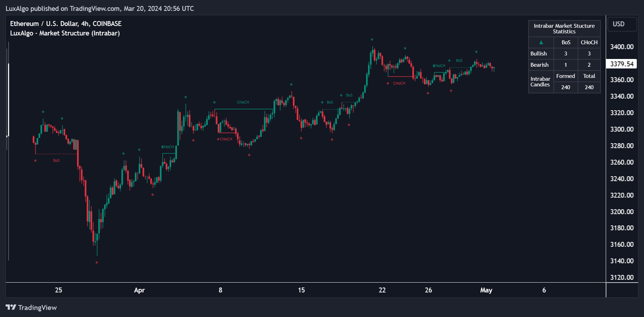Click the Bearish row label
644x317 pixels.
coord(539,65)
